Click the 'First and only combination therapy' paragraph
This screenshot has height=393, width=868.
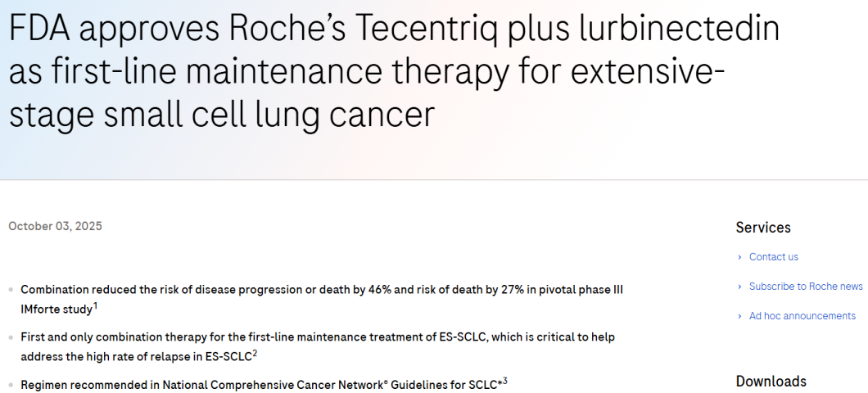tap(317, 337)
